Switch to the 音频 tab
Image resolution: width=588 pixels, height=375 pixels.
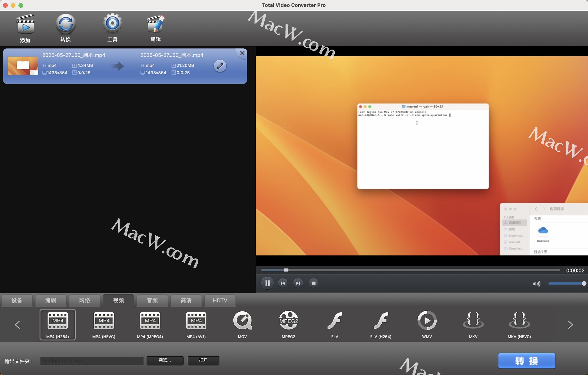152,301
